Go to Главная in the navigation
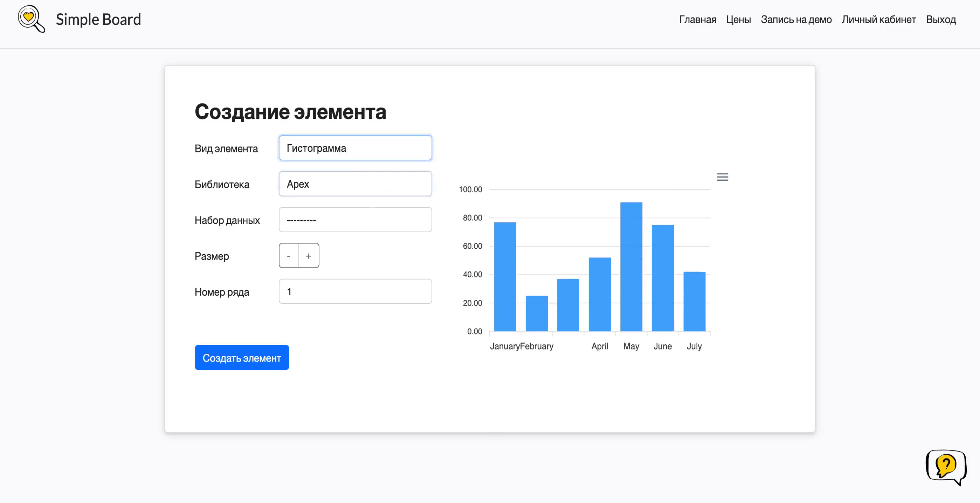Image resolution: width=980 pixels, height=503 pixels. click(697, 19)
